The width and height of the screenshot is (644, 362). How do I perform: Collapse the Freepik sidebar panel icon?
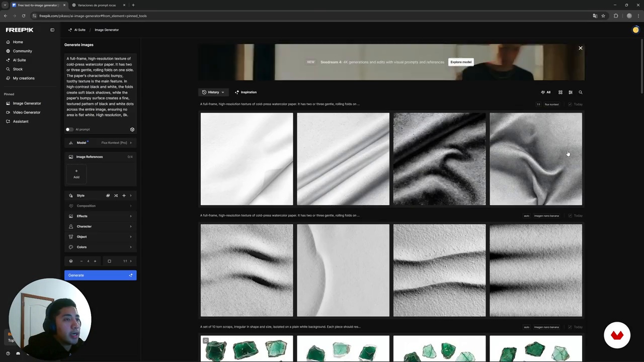(x=52, y=30)
